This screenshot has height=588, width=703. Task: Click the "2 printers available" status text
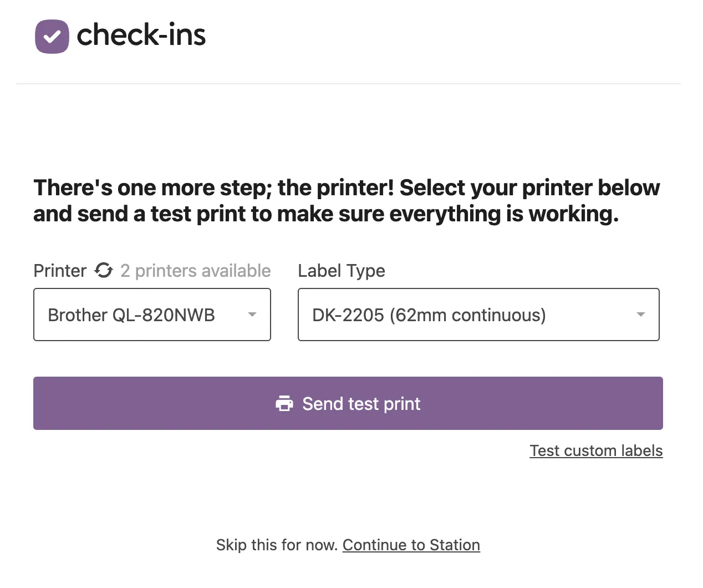coord(196,271)
